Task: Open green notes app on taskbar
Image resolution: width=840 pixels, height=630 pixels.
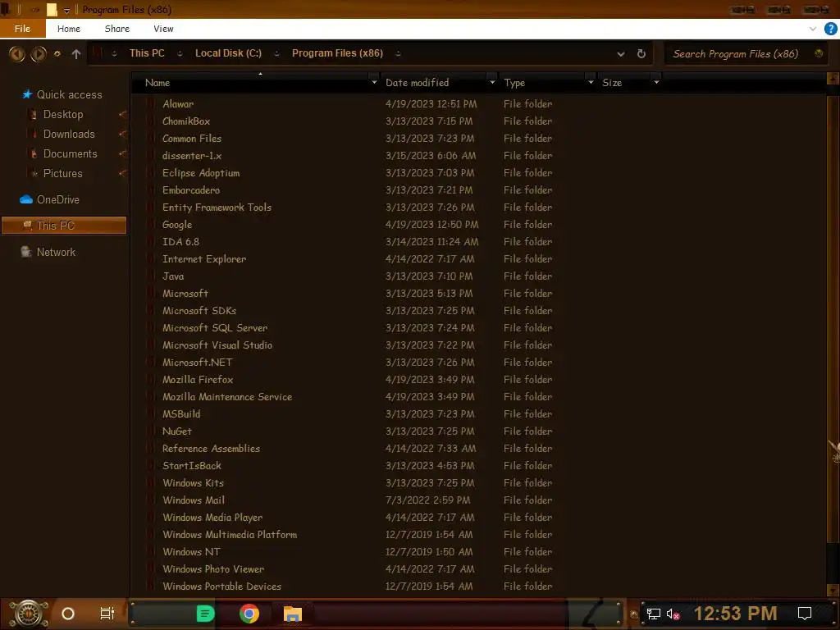Action: [x=205, y=614]
